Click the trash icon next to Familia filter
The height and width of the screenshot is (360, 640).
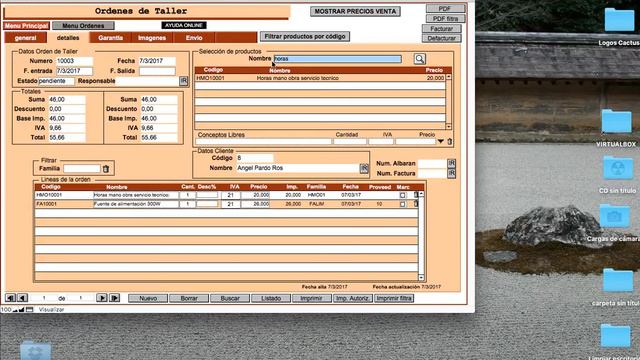tap(106, 169)
